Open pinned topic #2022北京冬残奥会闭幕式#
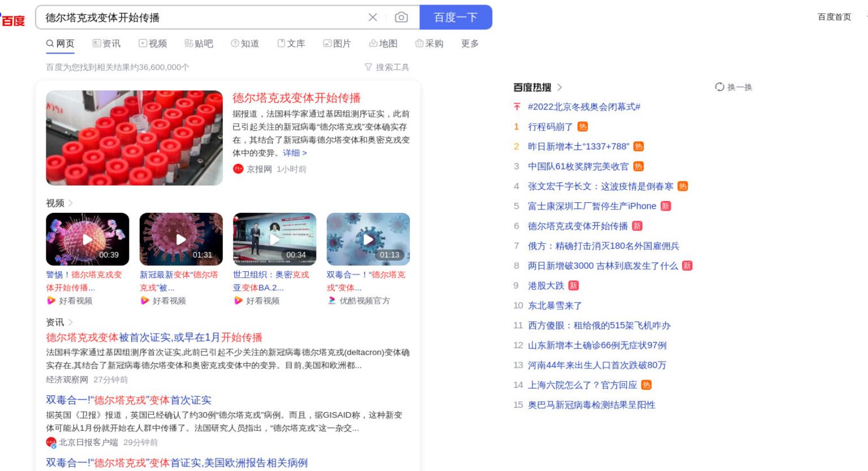The image size is (868, 471). coord(584,107)
